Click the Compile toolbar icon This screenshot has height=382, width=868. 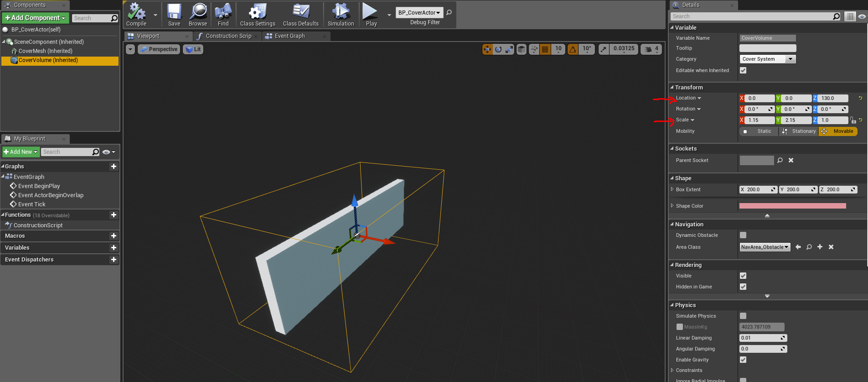[x=136, y=15]
